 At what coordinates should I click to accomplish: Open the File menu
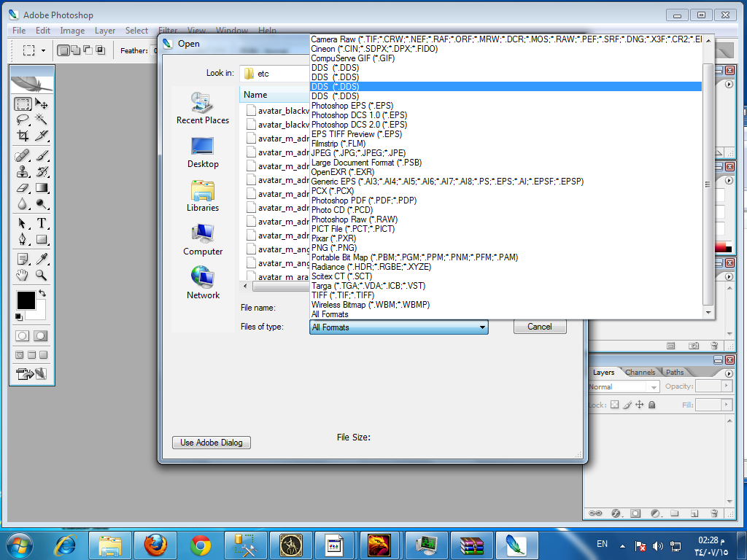pos(19,31)
